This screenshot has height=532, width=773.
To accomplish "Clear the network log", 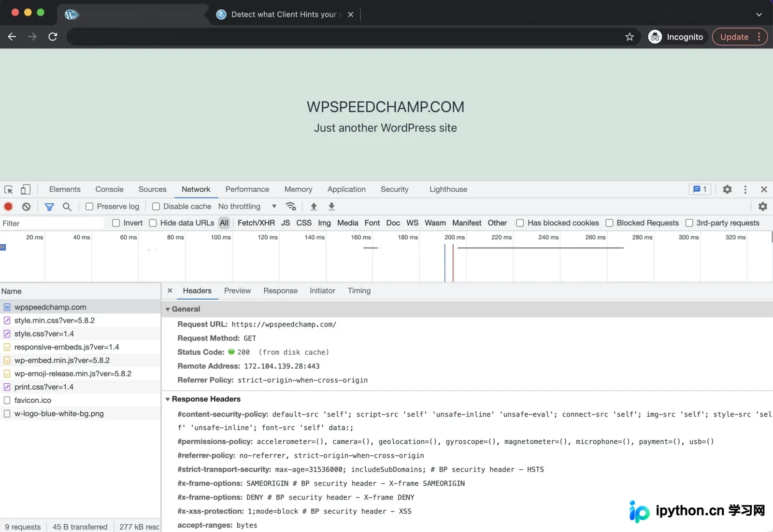I will (x=26, y=207).
